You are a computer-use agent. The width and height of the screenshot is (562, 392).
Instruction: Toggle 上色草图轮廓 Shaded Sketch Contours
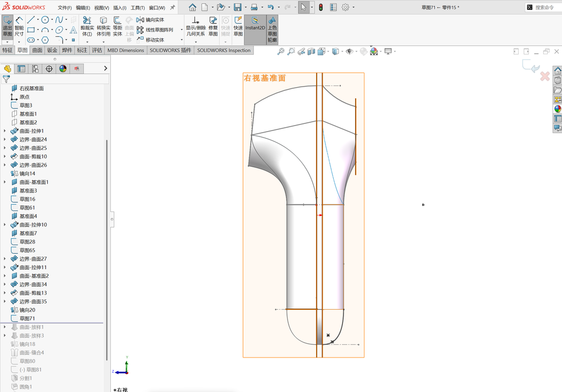pyautogui.click(x=272, y=30)
